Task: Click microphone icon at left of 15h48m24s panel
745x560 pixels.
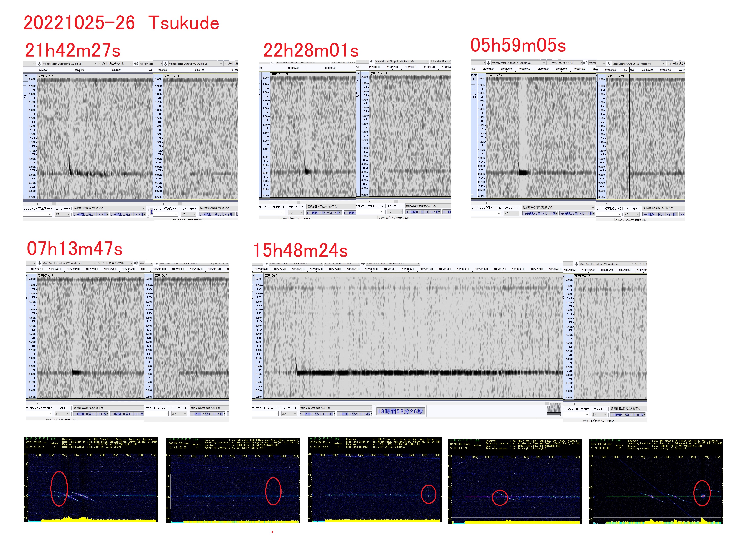Action: click(266, 263)
